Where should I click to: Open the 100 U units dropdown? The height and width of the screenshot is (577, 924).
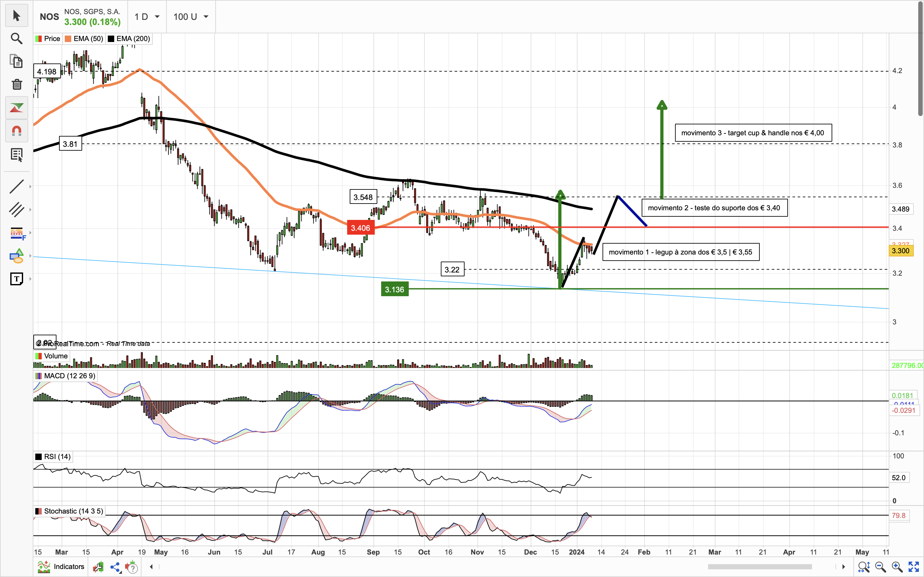coord(191,17)
